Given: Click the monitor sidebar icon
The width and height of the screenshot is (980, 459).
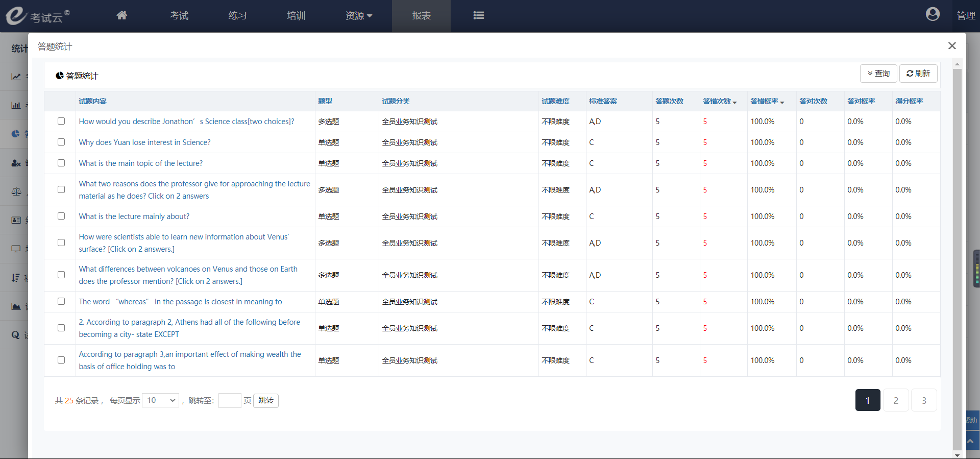Looking at the screenshot, I should pos(16,249).
